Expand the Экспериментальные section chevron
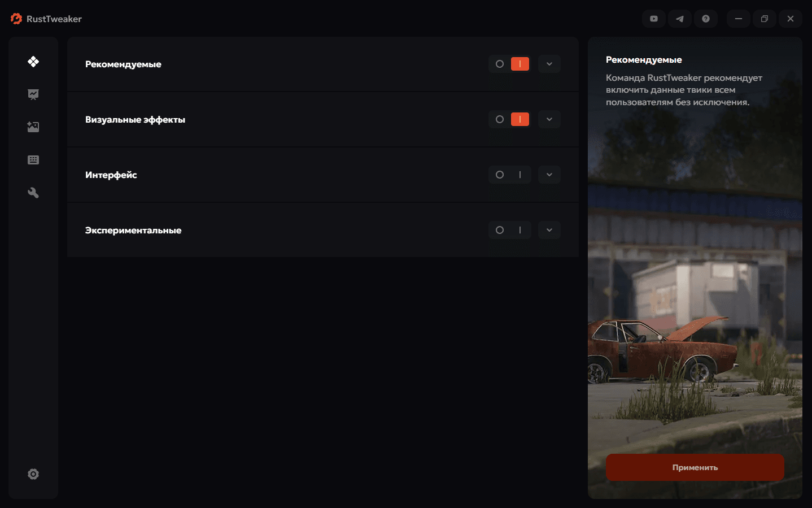The image size is (812, 508). point(549,230)
